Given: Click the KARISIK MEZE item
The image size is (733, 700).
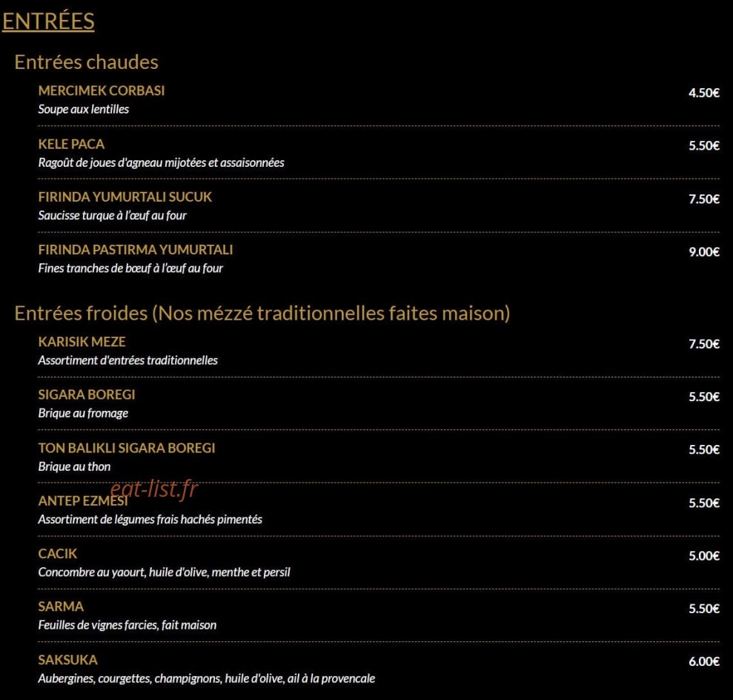Looking at the screenshot, I should [x=82, y=342].
